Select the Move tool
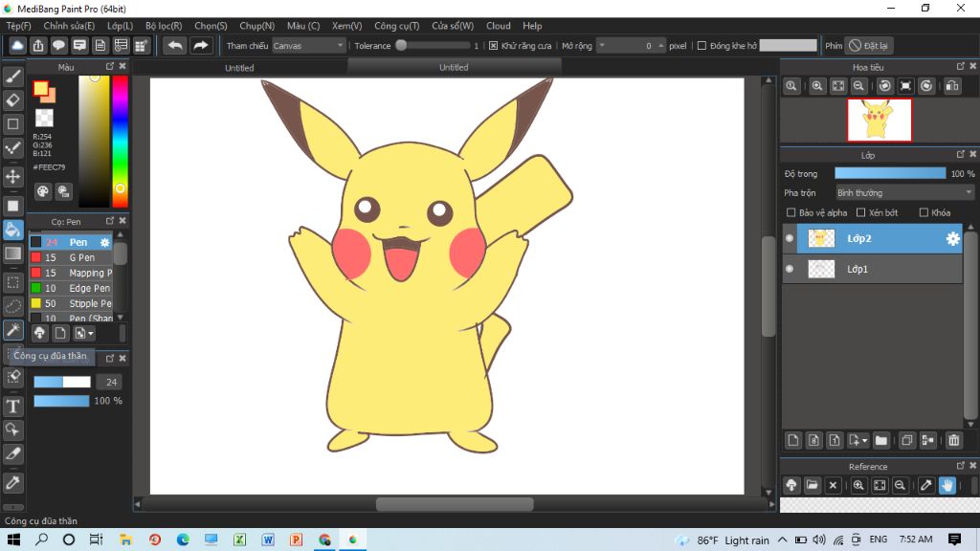 [x=13, y=176]
